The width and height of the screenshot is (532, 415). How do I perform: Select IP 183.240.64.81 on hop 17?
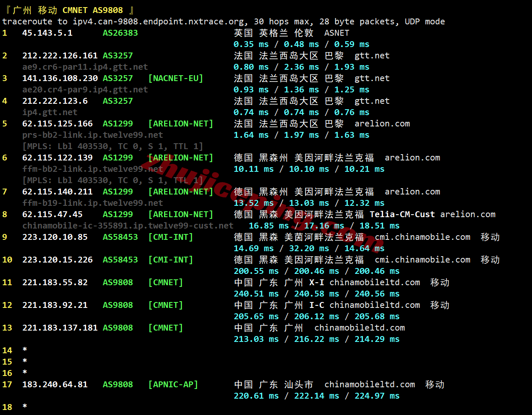tap(55, 384)
